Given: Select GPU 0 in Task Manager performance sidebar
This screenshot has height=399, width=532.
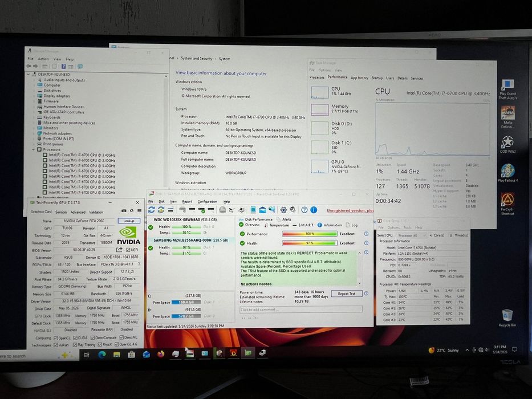Looking at the screenshot, I should 340,166.
